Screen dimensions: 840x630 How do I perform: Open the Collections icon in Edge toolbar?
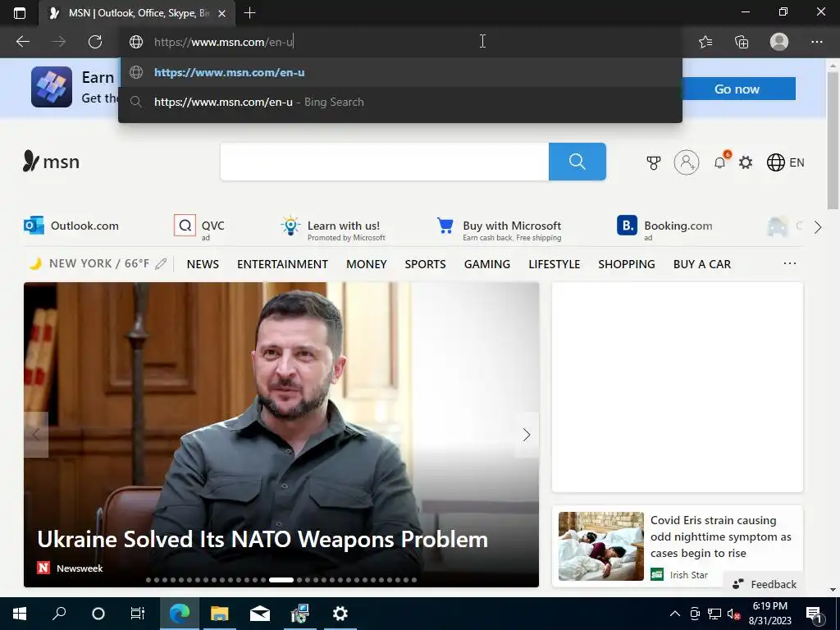click(x=742, y=42)
